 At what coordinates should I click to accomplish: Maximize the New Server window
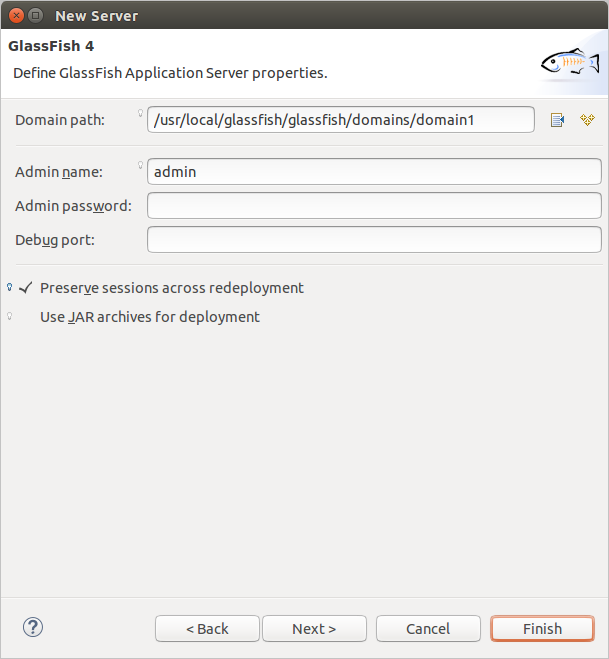[x=36, y=16]
